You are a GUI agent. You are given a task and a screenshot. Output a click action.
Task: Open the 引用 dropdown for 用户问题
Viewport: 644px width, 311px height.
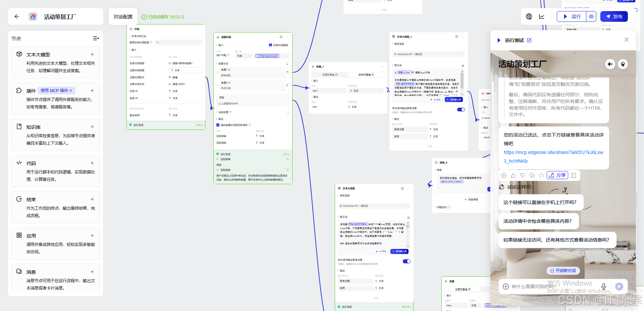pos(244,56)
